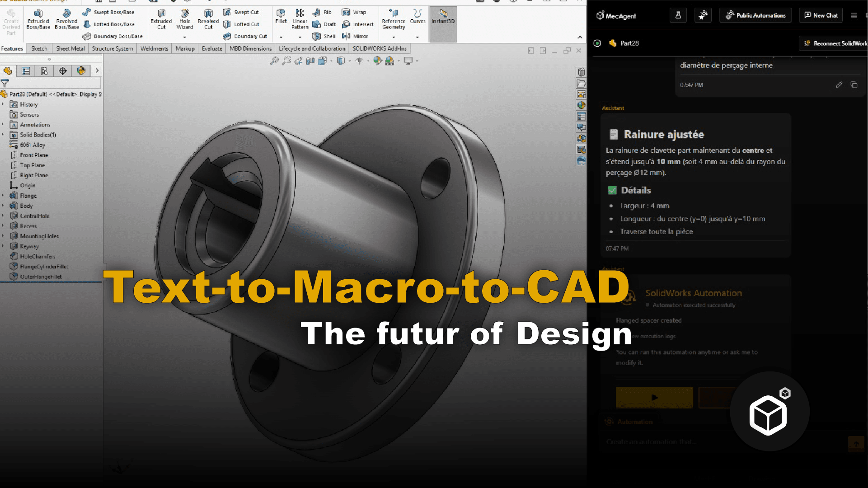Open Public Automations

(x=755, y=15)
